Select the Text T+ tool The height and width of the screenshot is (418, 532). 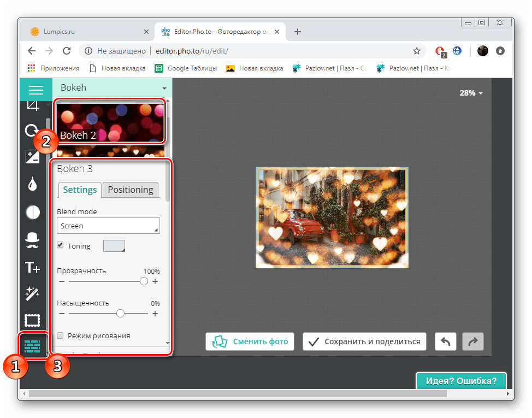pyautogui.click(x=32, y=267)
